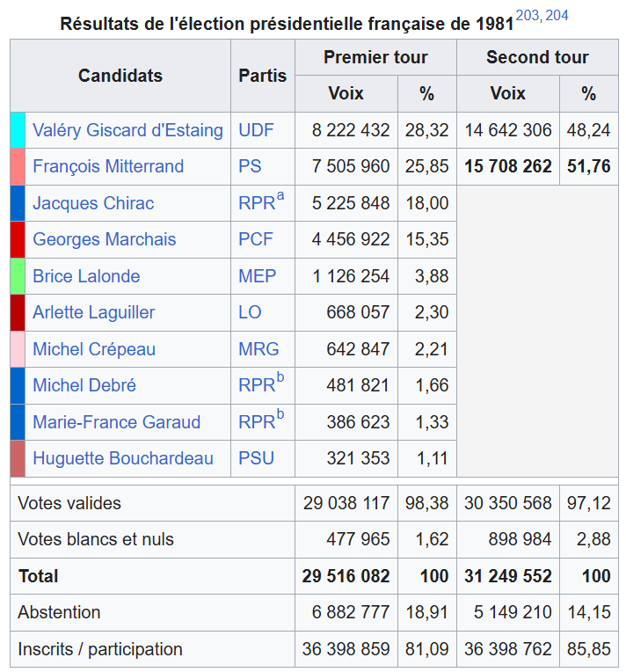
Task: Click the light pink swatch beside Michel Crépeau
Action: point(18,349)
